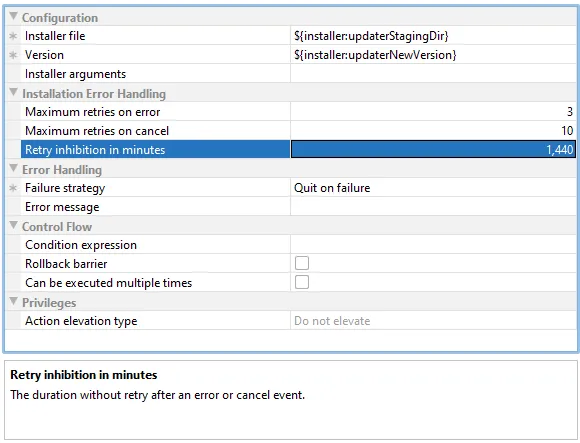Select the Condition expression property label

pyautogui.click(x=81, y=245)
